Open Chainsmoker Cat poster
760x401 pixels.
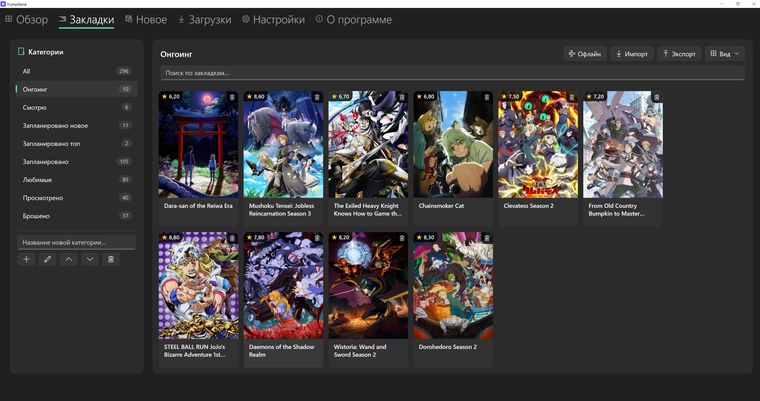453,144
